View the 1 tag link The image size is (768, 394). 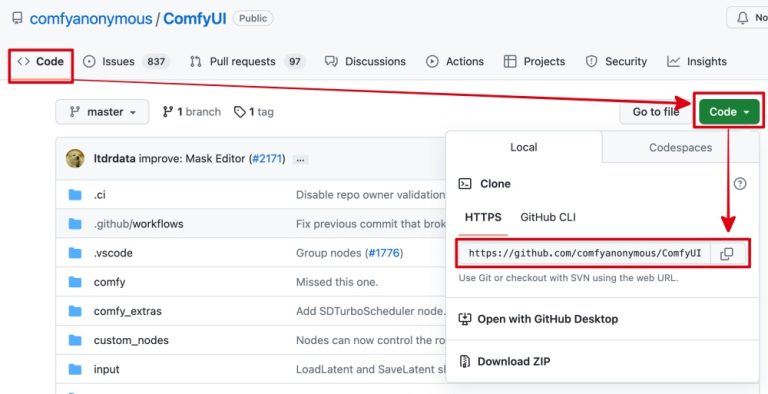(x=254, y=112)
